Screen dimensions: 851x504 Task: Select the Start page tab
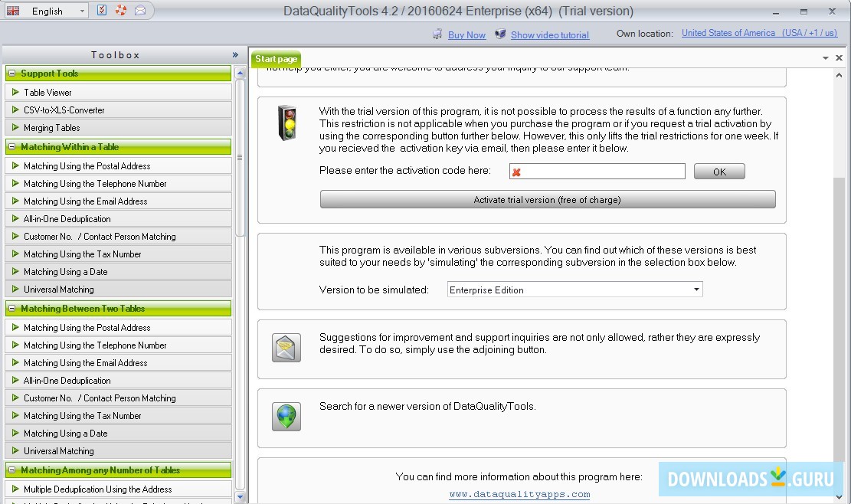pyautogui.click(x=277, y=59)
